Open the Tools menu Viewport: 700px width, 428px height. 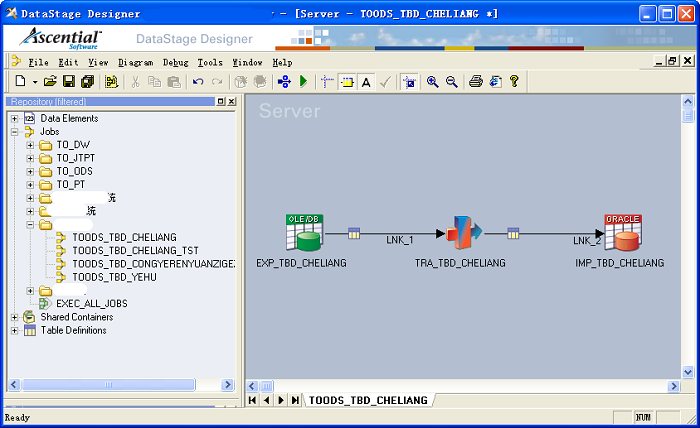click(210, 62)
